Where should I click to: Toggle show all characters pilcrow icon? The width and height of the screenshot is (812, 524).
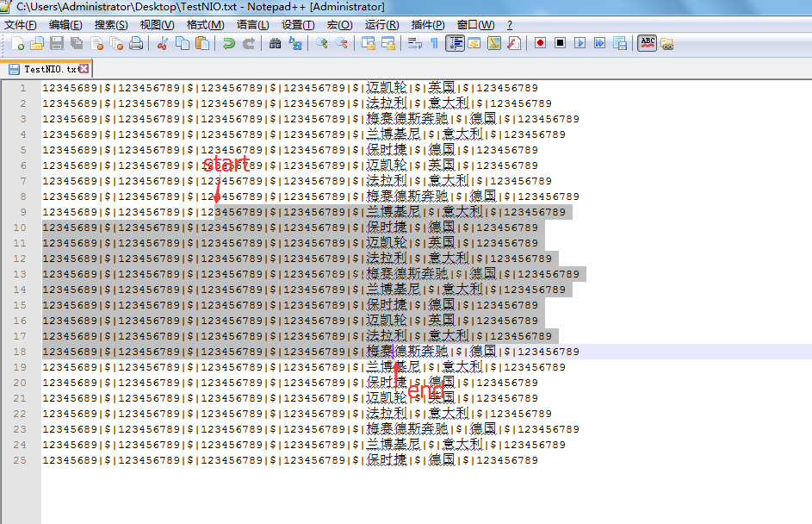click(435, 44)
